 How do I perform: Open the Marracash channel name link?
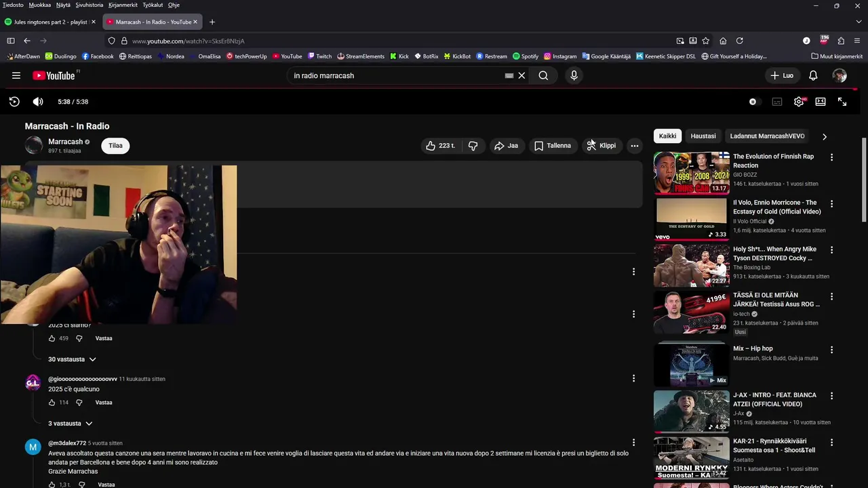coord(65,142)
